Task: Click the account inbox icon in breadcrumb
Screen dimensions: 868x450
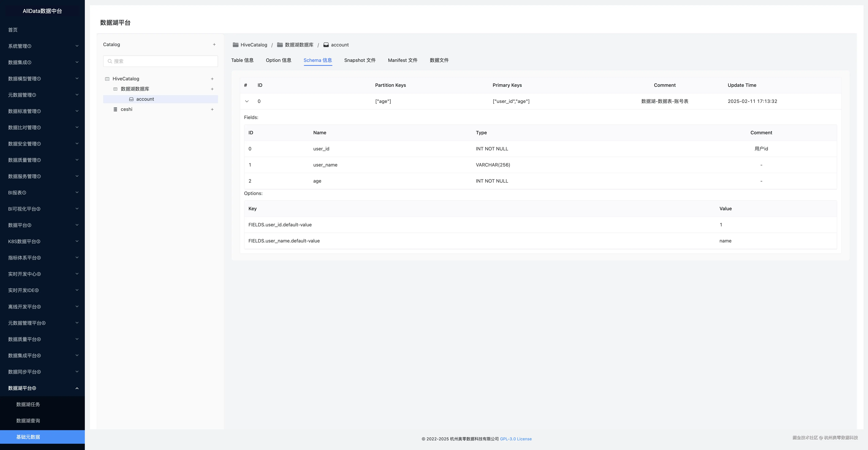Action: click(x=326, y=45)
